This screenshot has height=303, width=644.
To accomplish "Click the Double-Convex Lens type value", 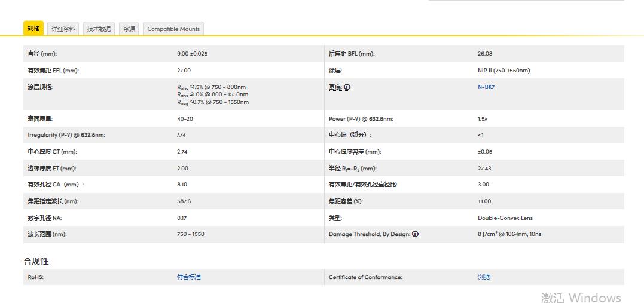I will 505,218.
